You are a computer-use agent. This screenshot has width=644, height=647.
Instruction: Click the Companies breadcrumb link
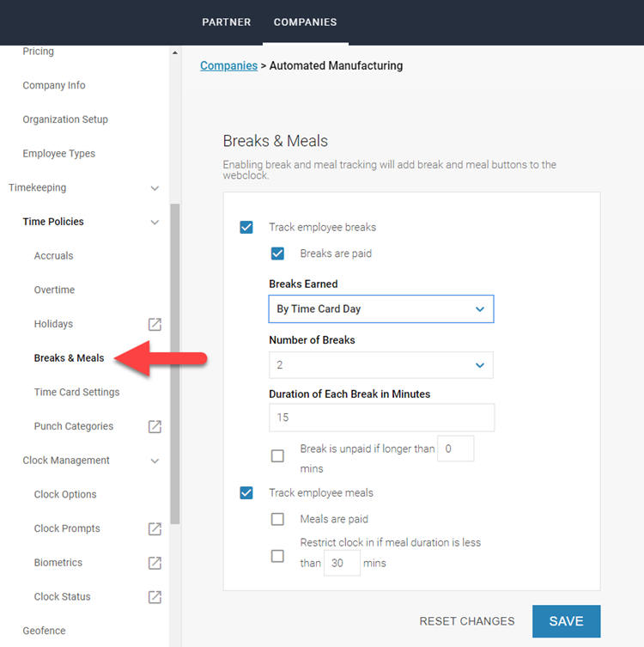[x=228, y=65]
